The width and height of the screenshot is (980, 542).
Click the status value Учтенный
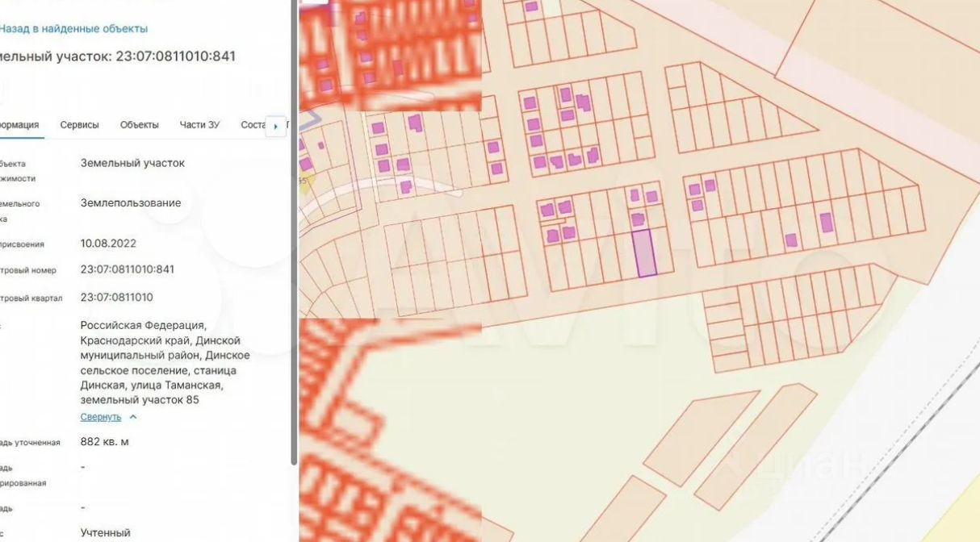pyautogui.click(x=106, y=533)
